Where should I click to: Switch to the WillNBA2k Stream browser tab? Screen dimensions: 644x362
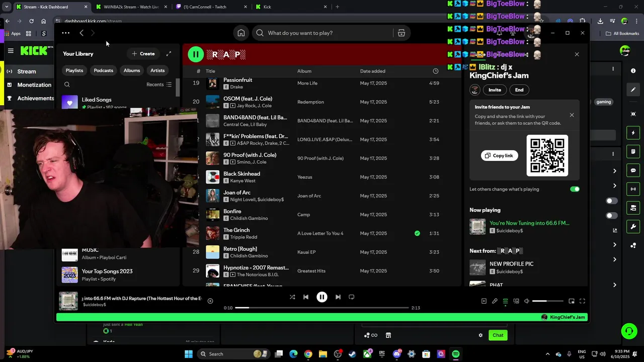131,7
